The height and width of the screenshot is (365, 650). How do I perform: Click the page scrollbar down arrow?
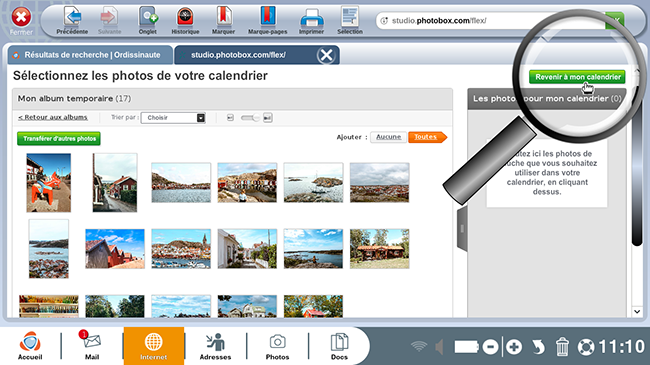(x=637, y=311)
